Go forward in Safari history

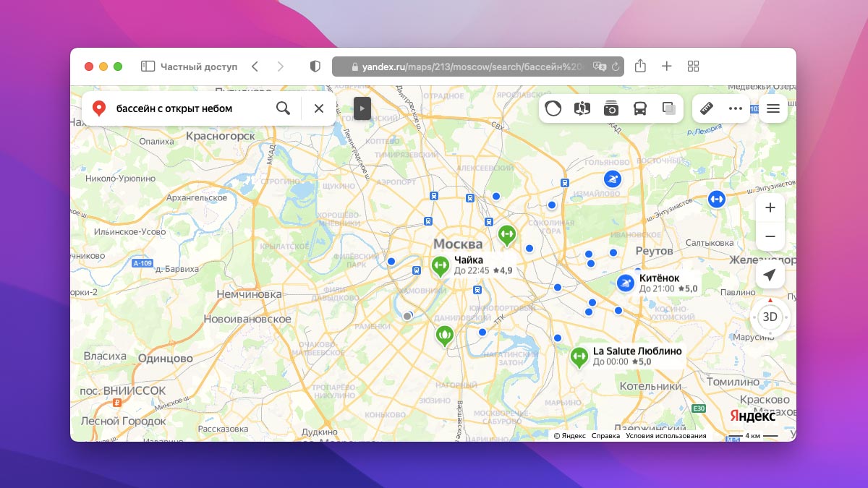click(281, 67)
